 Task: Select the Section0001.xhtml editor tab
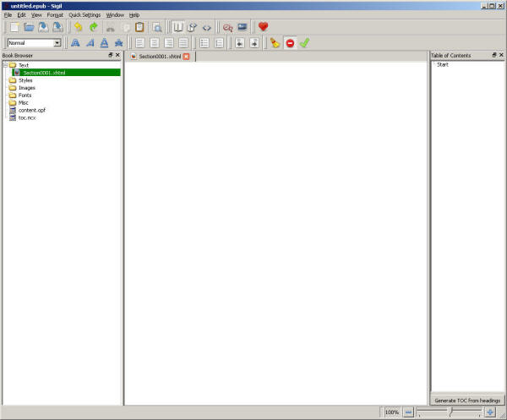click(160, 57)
